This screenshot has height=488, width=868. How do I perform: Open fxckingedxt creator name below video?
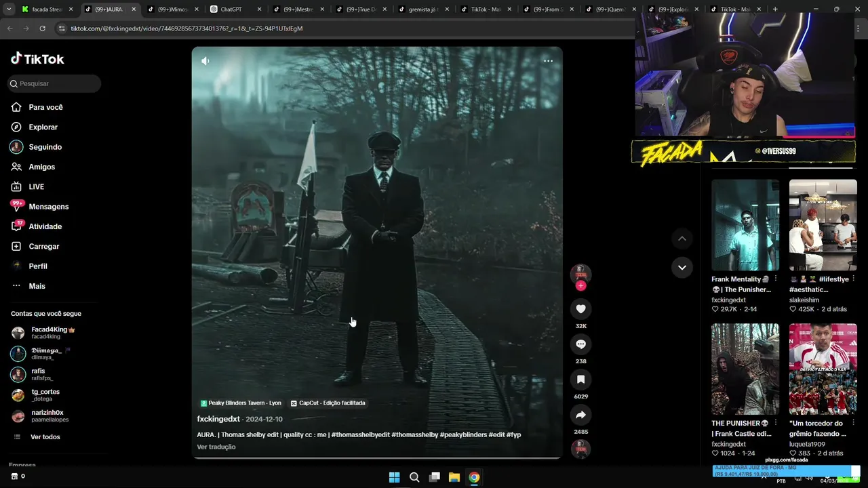pyautogui.click(x=218, y=419)
